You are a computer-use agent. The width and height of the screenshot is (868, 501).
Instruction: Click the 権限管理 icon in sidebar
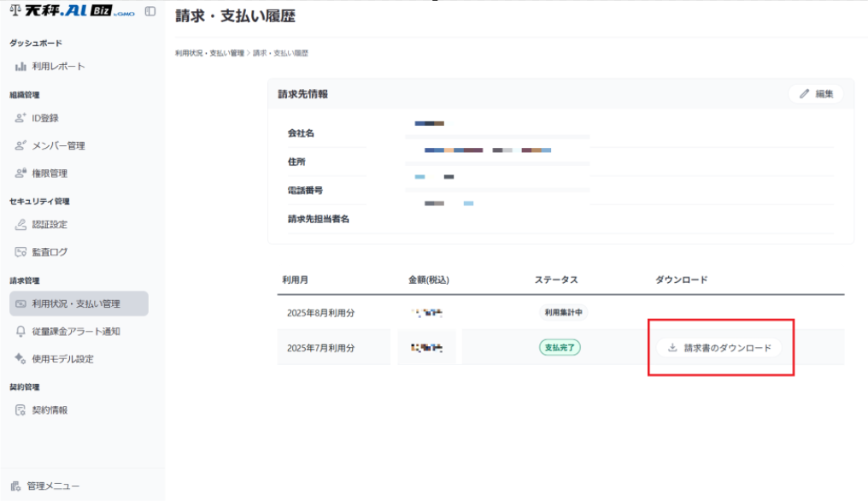pos(21,174)
